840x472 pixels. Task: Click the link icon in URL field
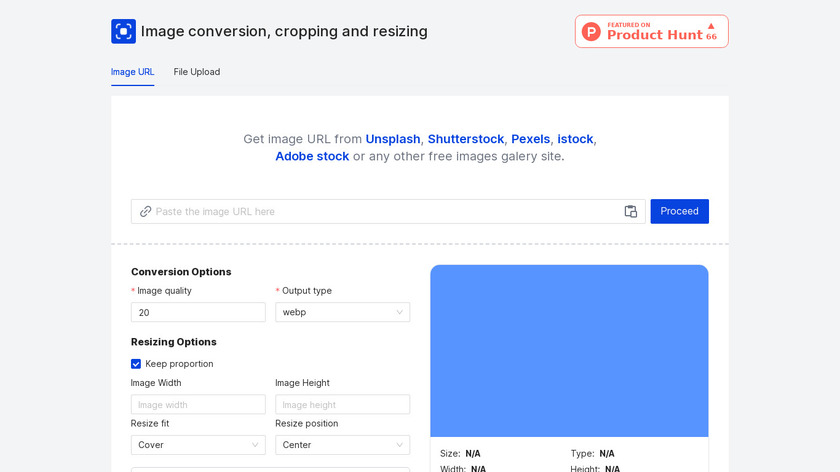click(x=146, y=211)
